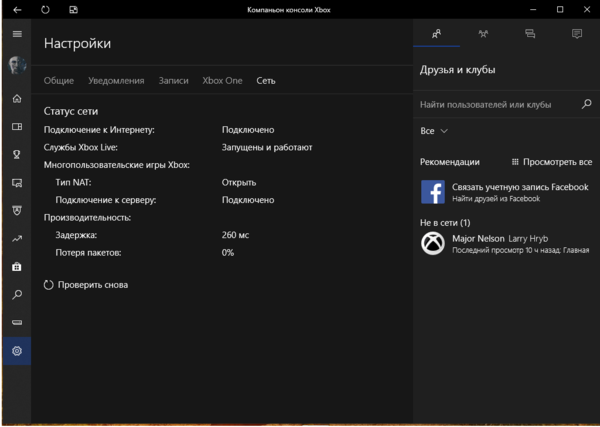Click the profile avatar picture
Screen dimensions: 600x427
(17, 66)
